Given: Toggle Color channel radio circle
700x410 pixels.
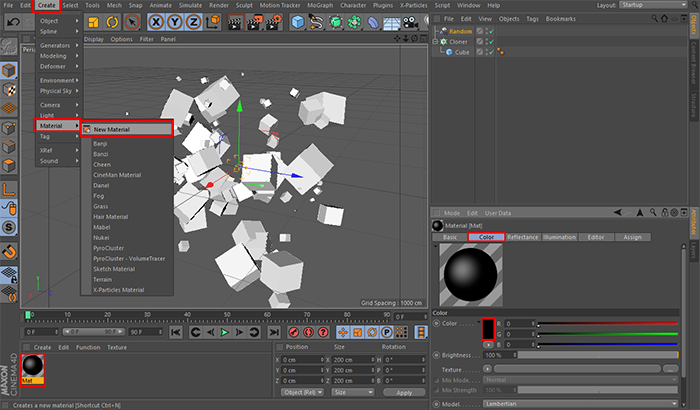Looking at the screenshot, I should click(437, 323).
